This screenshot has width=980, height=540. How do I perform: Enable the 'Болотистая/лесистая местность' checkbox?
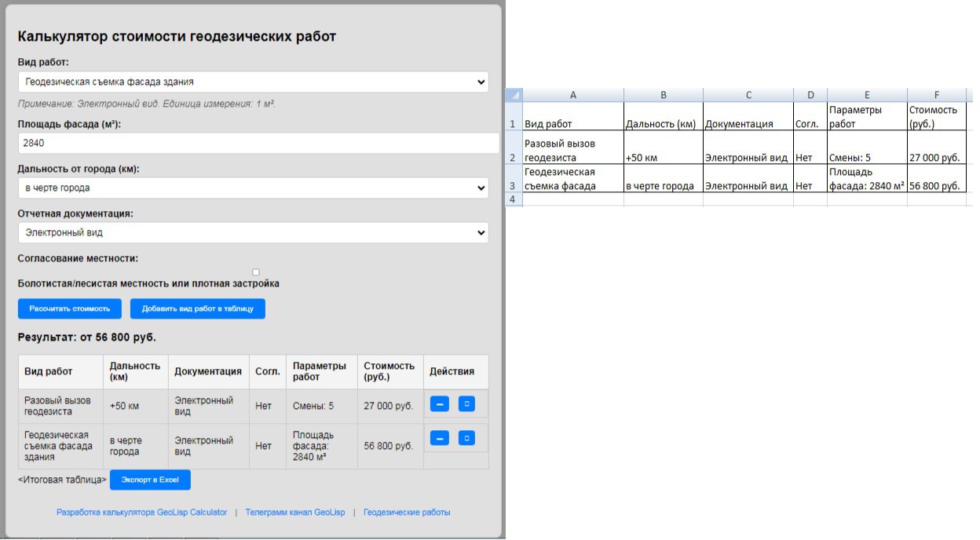[x=255, y=270]
